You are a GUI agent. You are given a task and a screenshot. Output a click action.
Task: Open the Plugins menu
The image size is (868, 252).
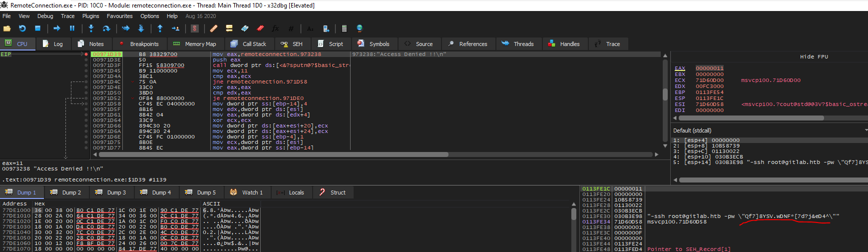(x=90, y=16)
